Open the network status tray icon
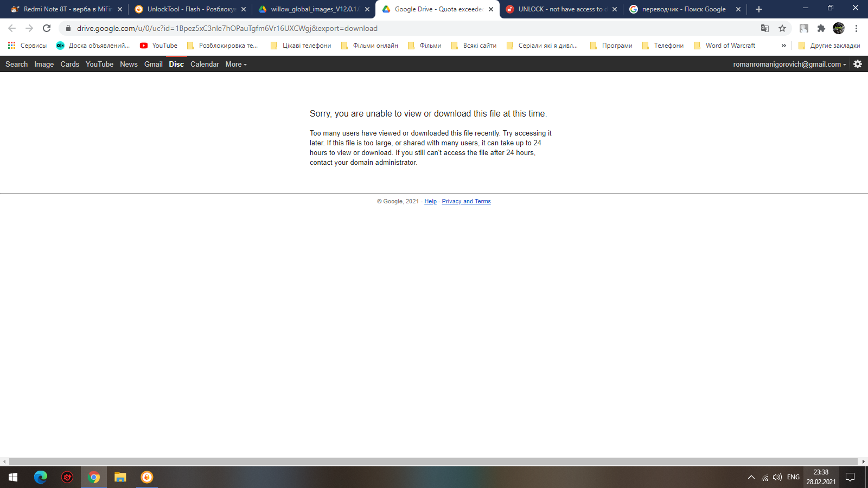The image size is (868, 488). [x=765, y=477]
